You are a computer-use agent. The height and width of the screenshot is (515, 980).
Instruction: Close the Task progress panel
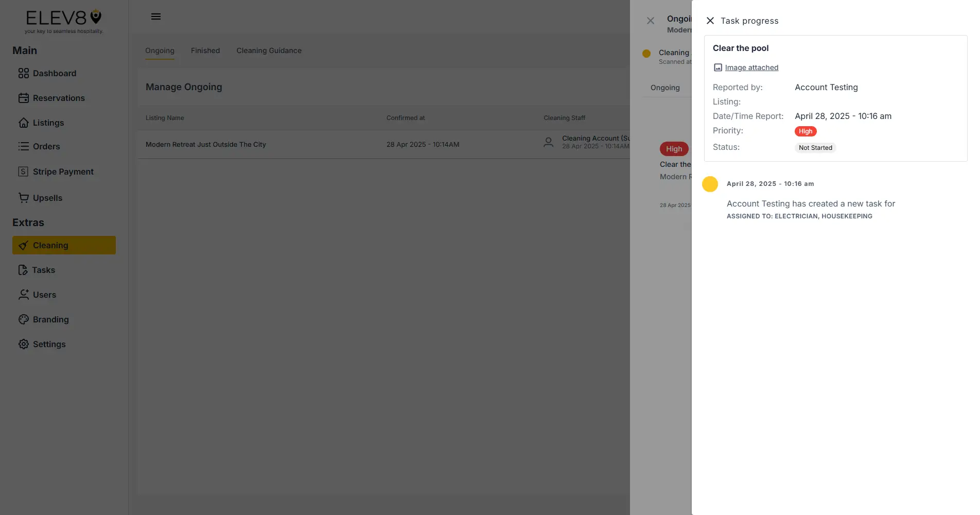pyautogui.click(x=710, y=21)
